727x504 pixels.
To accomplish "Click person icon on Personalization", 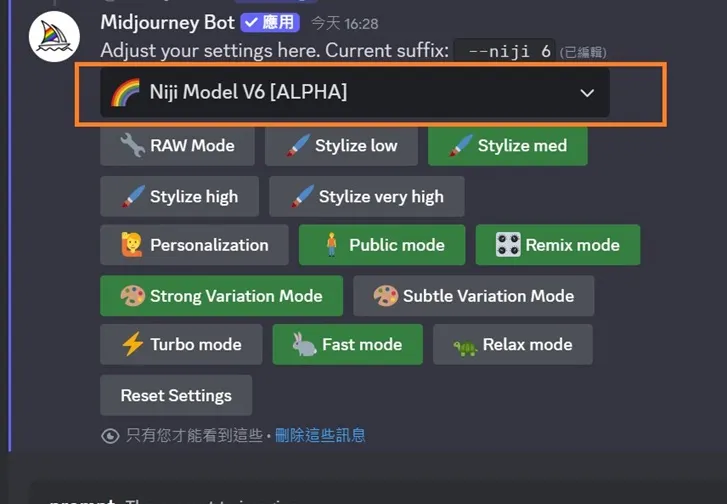I will [132, 245].
